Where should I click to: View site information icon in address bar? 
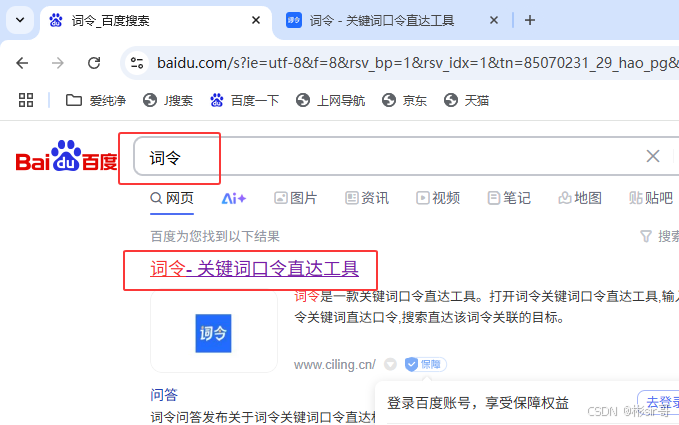pos(137,63)
